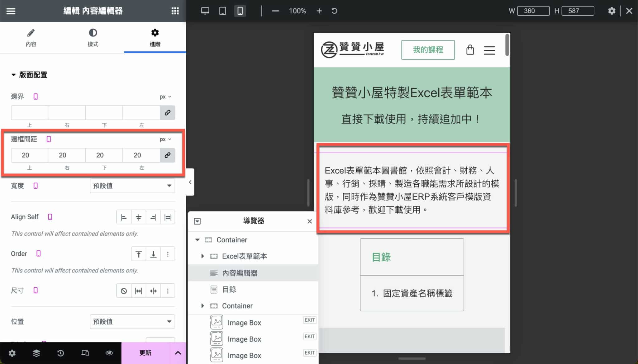Close the responsive mode bar
The width and height of the screenshot is (638, 364).
coord(629,11)
